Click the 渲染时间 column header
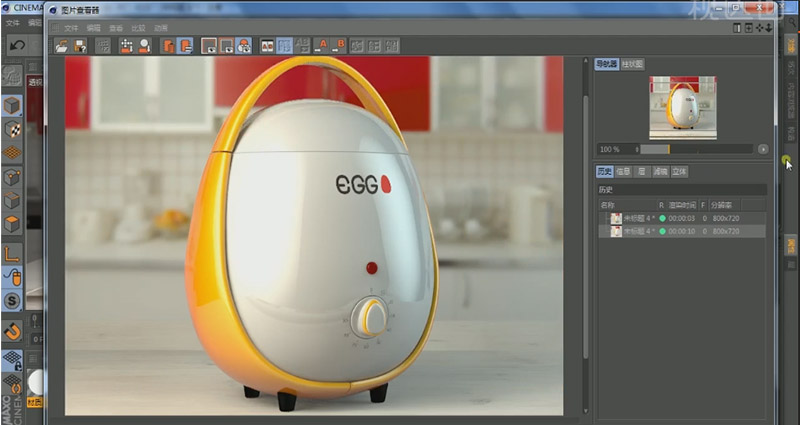 pyautogui.click(x=682, y=205)
